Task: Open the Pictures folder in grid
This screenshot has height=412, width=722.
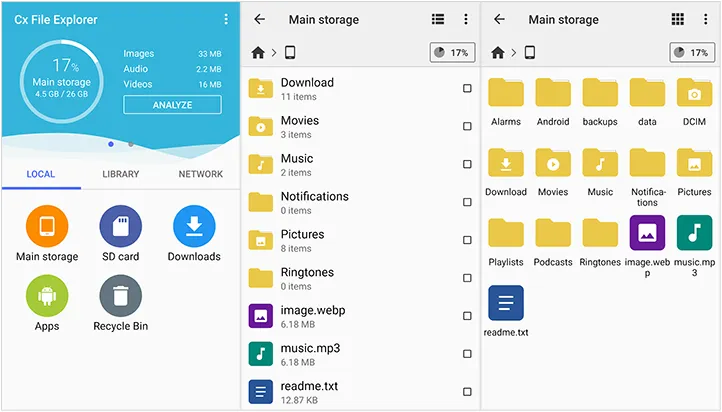Action: tap(694, 162)
